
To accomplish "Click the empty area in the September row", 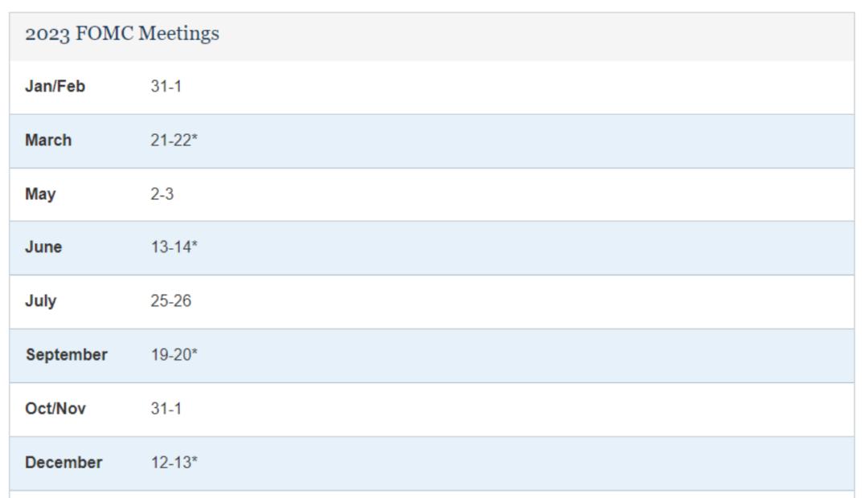I will 526,355.
